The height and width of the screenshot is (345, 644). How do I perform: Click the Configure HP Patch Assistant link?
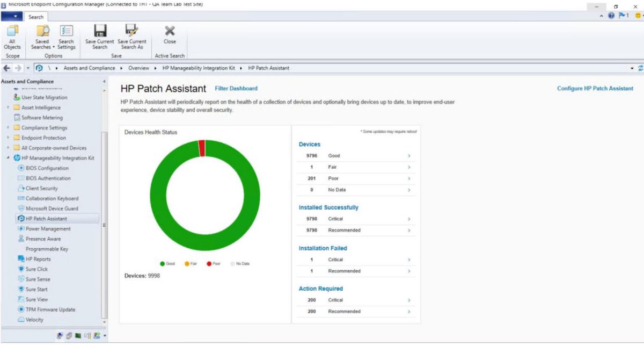(595, 89)
